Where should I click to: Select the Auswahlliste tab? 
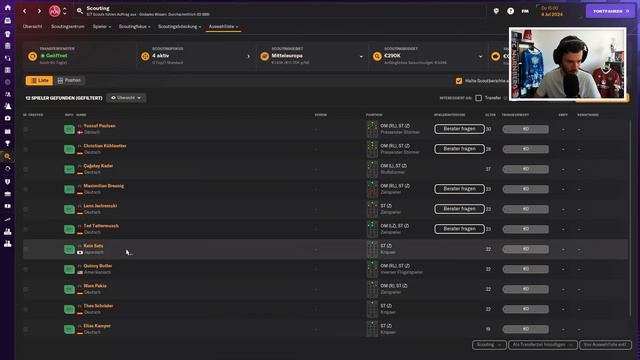[x=223, y=27]
